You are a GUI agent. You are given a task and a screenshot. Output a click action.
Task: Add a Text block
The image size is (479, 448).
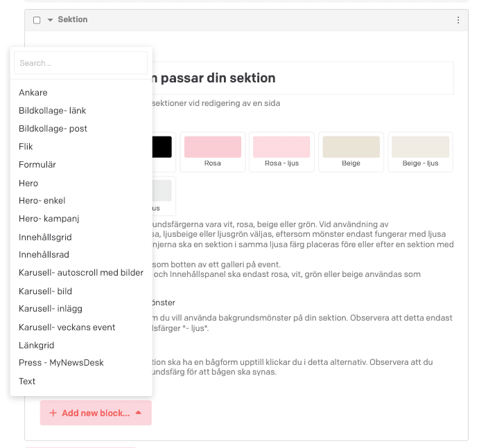[27, 381]
